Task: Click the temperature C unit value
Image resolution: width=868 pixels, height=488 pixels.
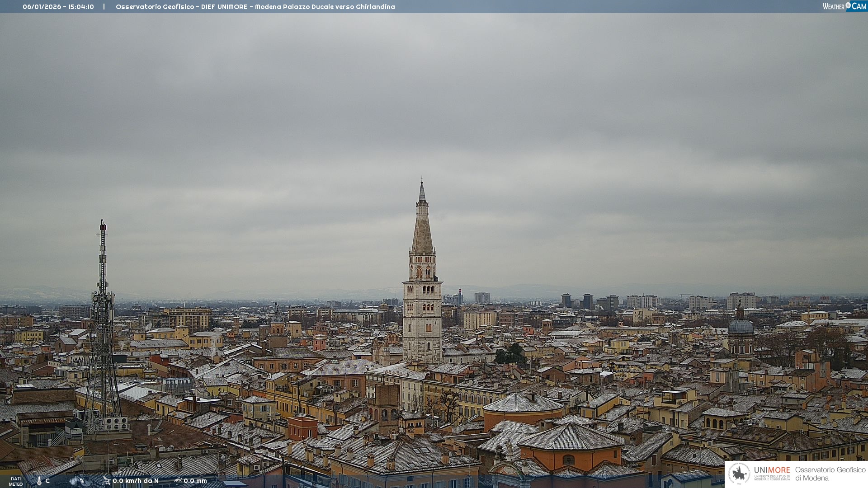Action: [47, 481]
